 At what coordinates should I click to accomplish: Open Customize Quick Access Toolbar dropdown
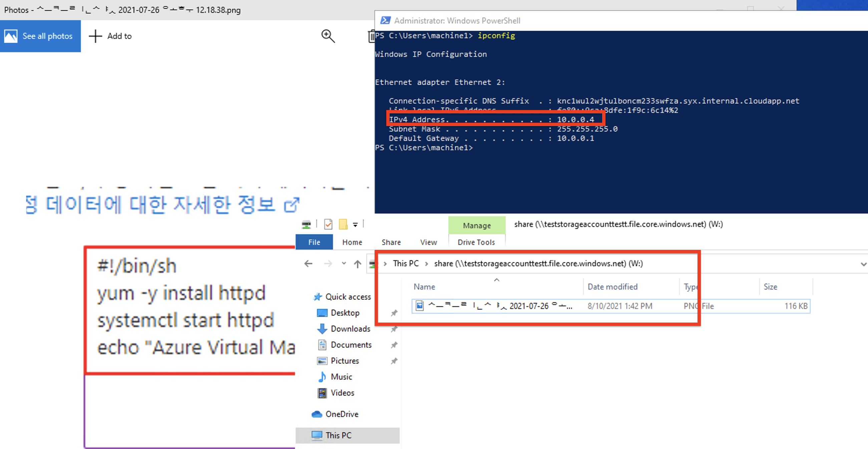point(355,225)
